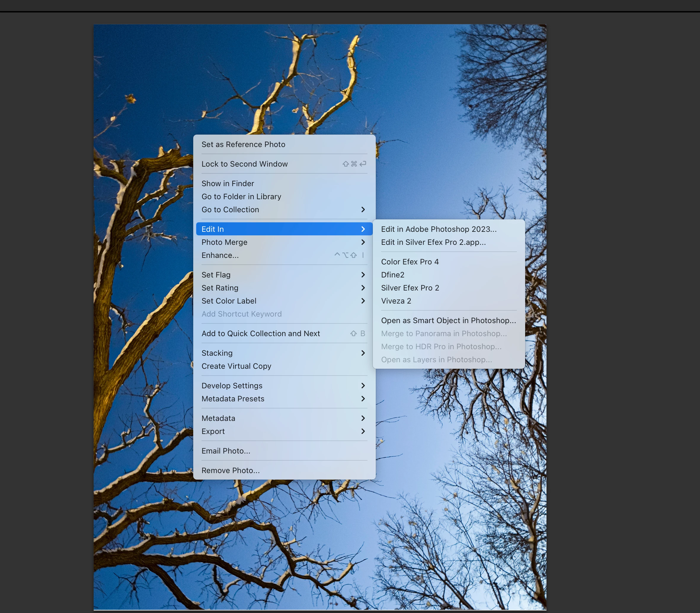Select Color Efex Pro 4 plugin
Screen dimensions: 700x613
[410, 262]
